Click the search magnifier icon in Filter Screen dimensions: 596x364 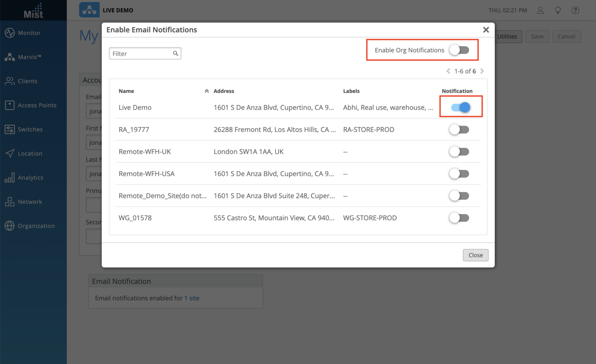175,53
